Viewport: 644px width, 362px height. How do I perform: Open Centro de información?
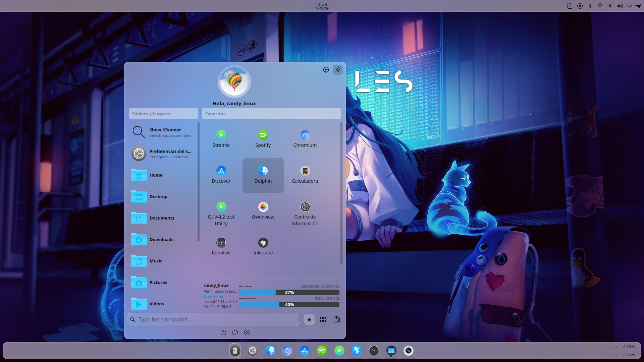305,214
